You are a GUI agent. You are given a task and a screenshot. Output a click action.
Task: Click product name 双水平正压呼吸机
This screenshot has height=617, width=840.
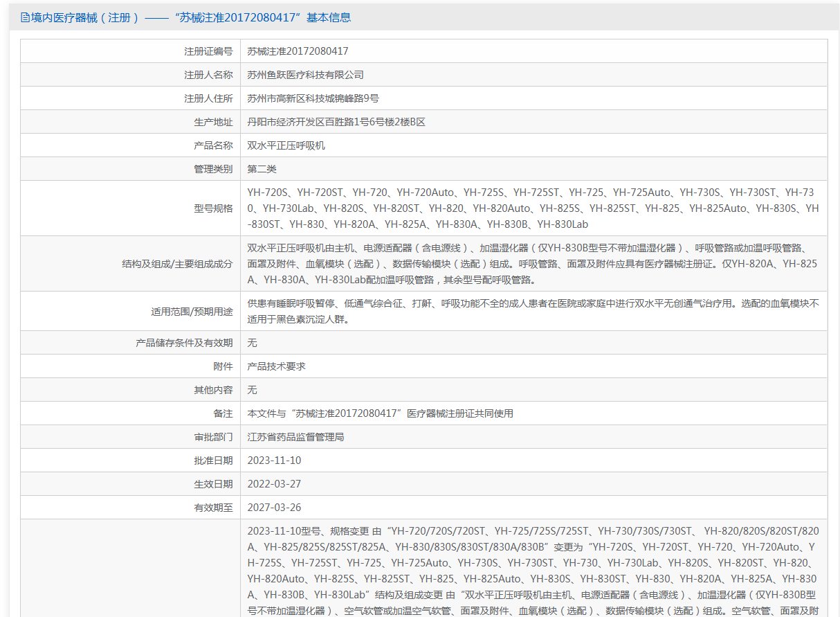[286, 145]
